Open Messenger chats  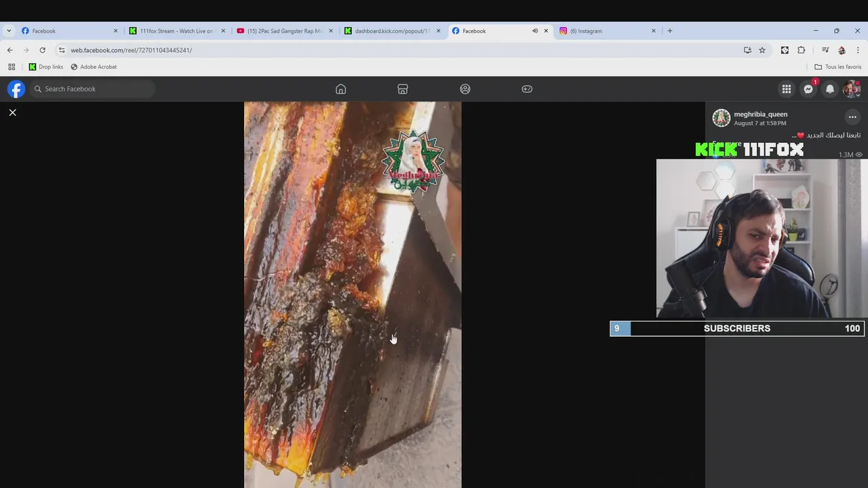point(808,89)
